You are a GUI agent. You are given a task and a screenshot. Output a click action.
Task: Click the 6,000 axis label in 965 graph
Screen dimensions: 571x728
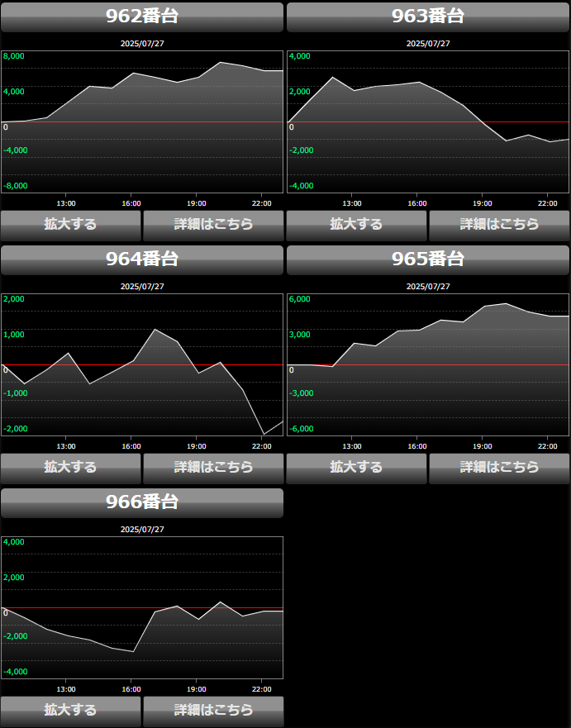[x=300, y=299]
